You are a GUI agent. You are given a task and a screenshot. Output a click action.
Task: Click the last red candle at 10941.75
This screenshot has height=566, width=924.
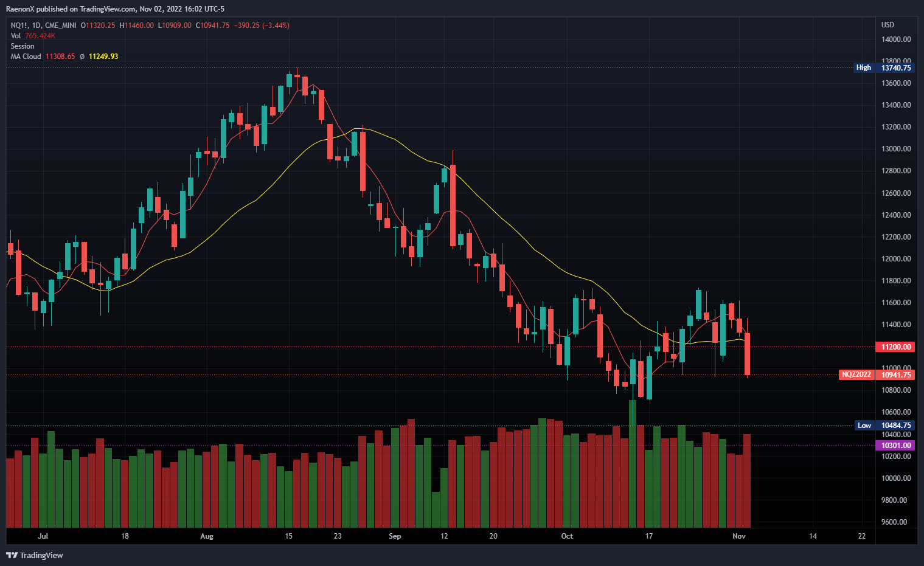pyautogui.click(x=747, y=354)
